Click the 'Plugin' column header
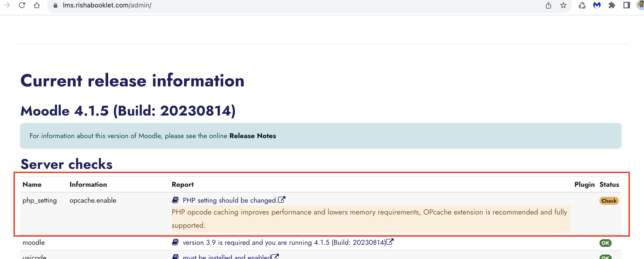The height and width of the screenshot is (259, 644). click(x=584, y=184)
